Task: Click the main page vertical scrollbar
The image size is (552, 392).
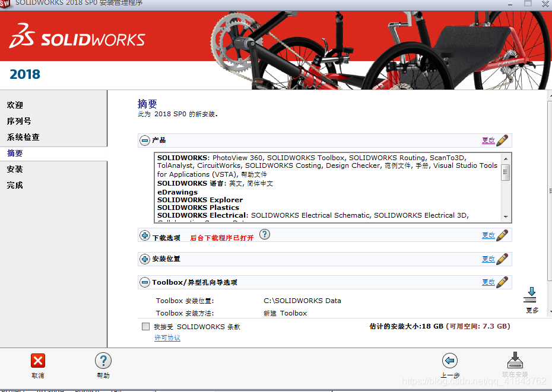Action: (550, 190)
